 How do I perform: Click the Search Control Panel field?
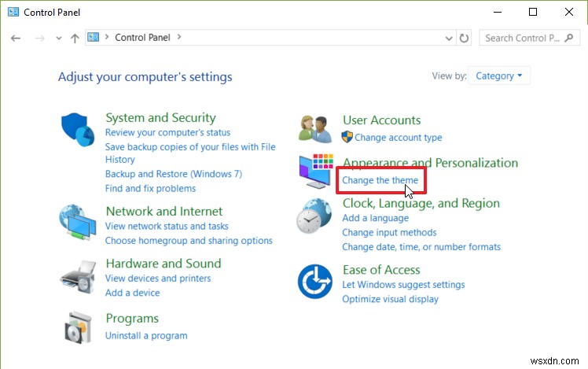[530, 38]
